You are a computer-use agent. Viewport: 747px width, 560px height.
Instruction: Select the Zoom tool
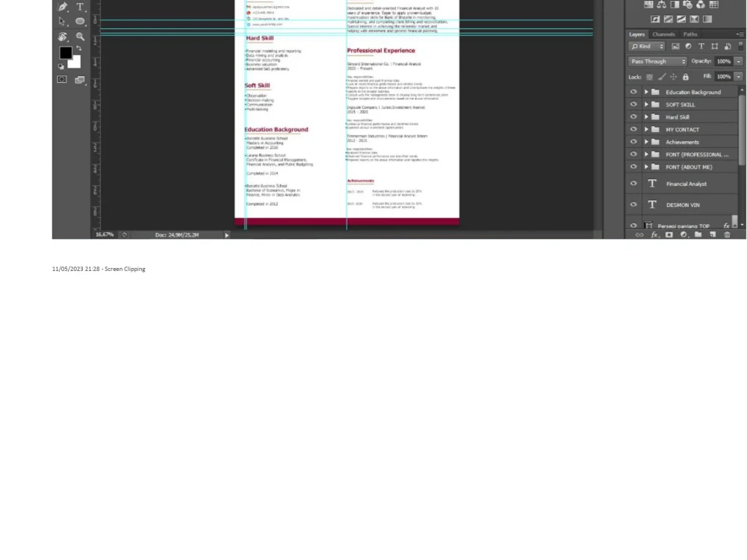point(80,37)
